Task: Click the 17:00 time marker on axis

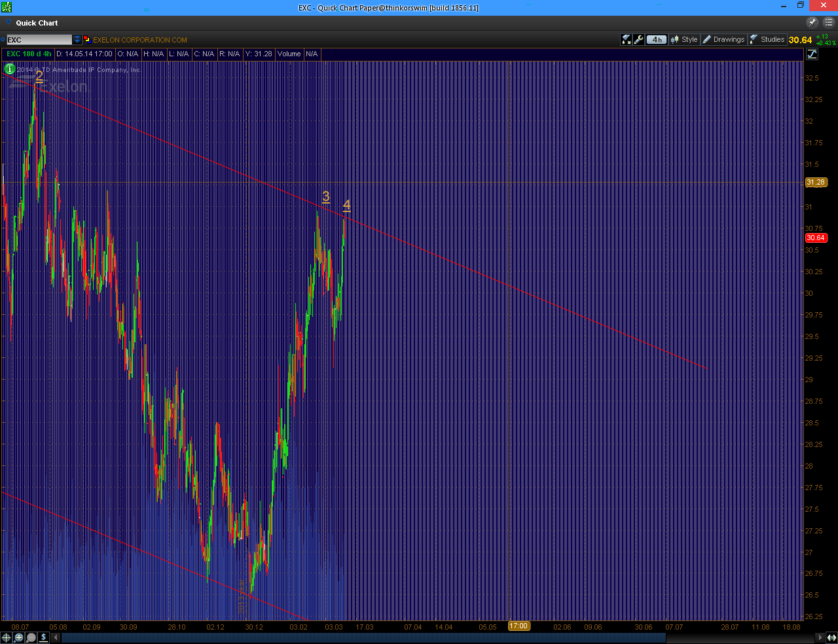Action: [x=519, y=626]
